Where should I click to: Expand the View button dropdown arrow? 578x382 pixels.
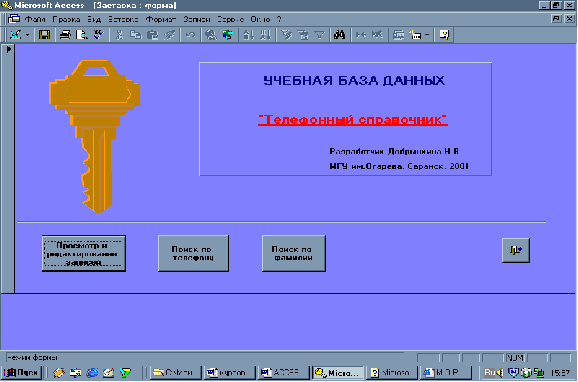[x=27, y=35]
